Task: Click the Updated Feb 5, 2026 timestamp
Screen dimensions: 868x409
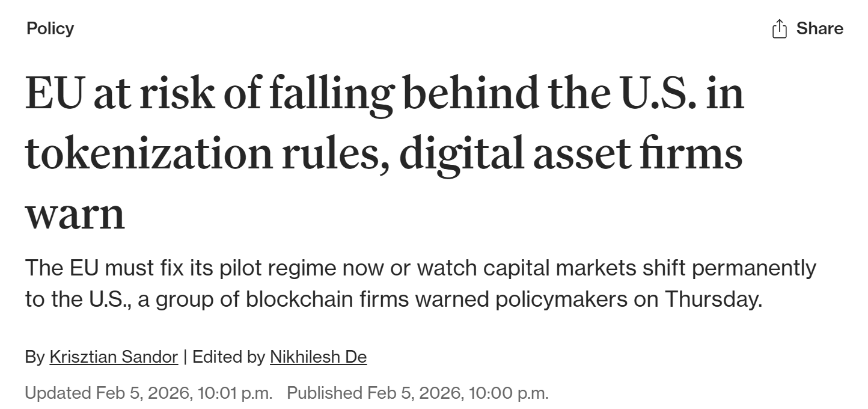Action: point(148,393)
